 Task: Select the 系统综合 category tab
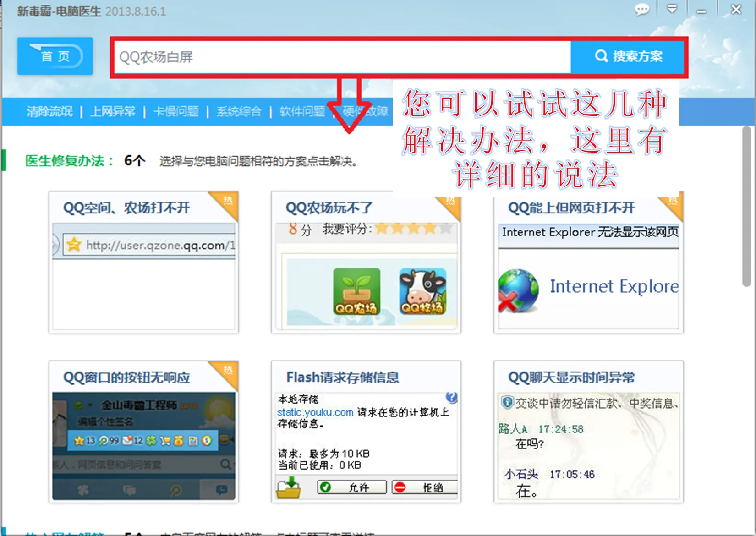tap(239, 111)
